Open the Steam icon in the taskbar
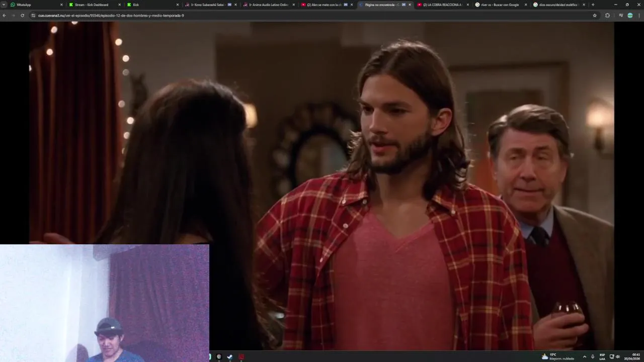The width and height of the screenshot is (644, 362). click(x=230, y=357)
